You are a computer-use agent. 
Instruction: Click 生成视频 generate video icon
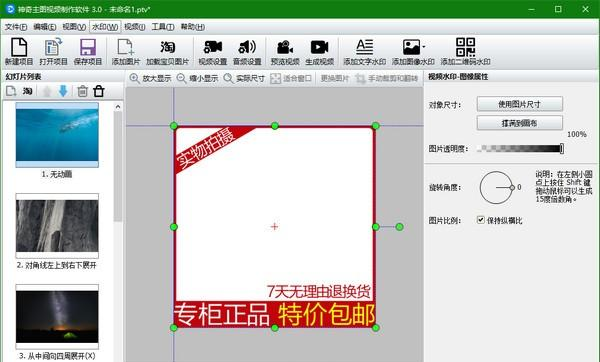pos(320,47)
